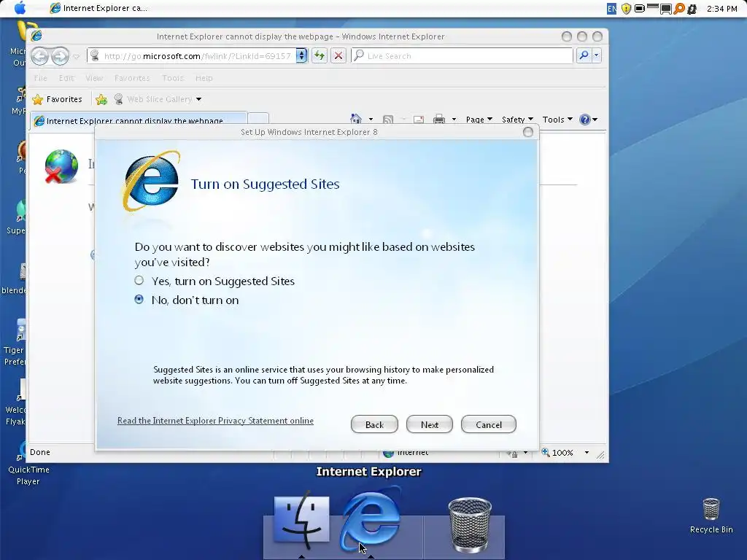Open the Home button dropdown arrow
This screenshot has width=747, height=560.
tap(371, 120)
